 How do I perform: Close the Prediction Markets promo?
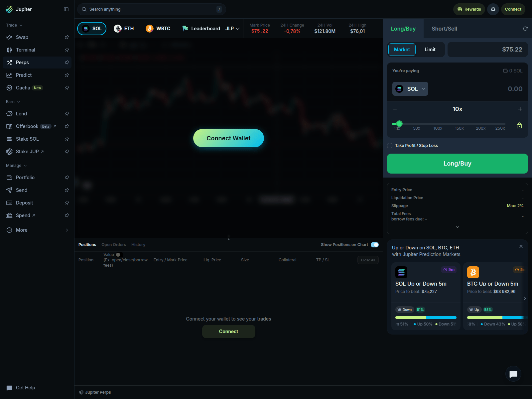tap(521, 246)
